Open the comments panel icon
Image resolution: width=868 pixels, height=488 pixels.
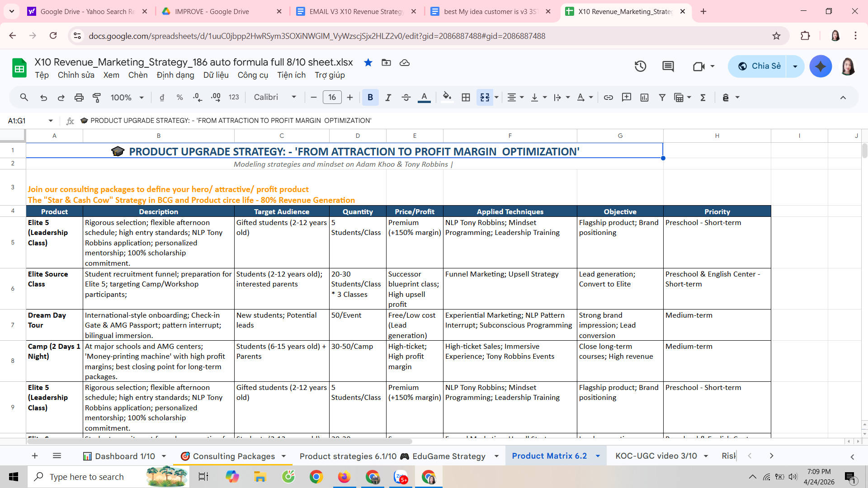(x=668, y=66)
